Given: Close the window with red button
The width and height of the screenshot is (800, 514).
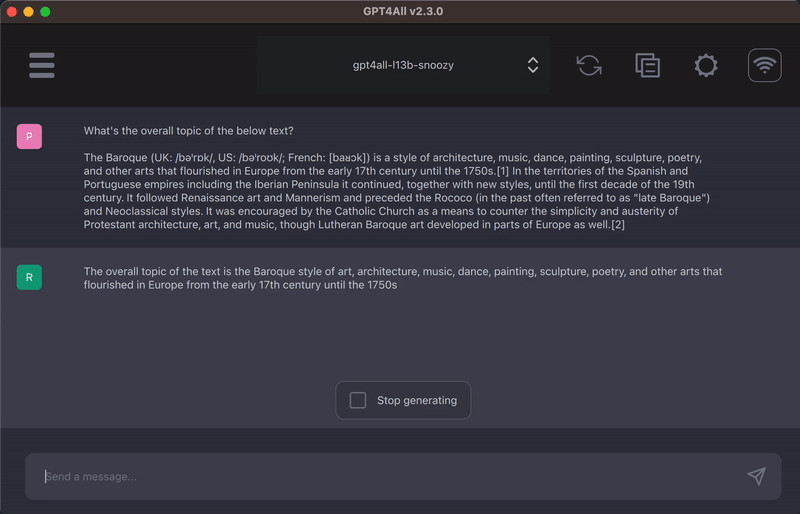Looking at the screenshot, I should (x=12, y=11).
